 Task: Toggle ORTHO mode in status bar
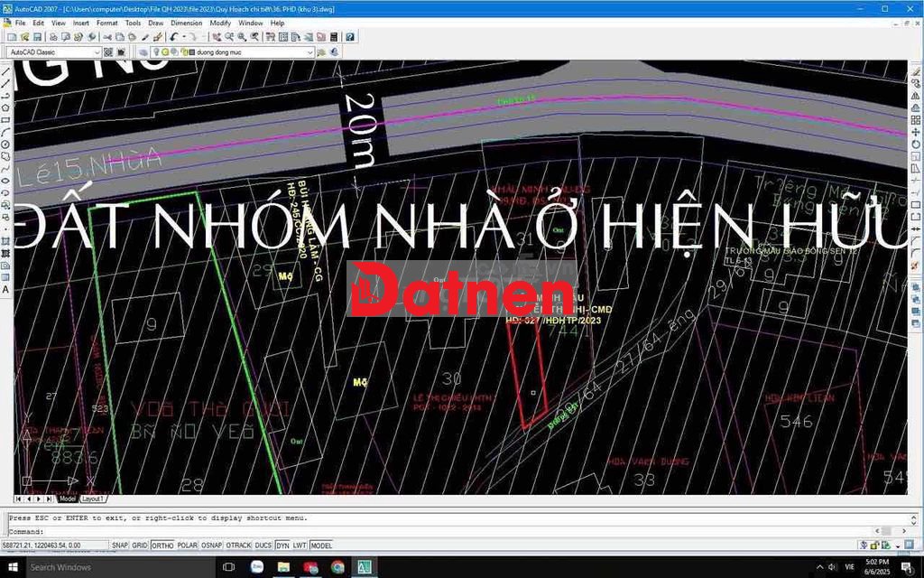(x=163, y=545)
